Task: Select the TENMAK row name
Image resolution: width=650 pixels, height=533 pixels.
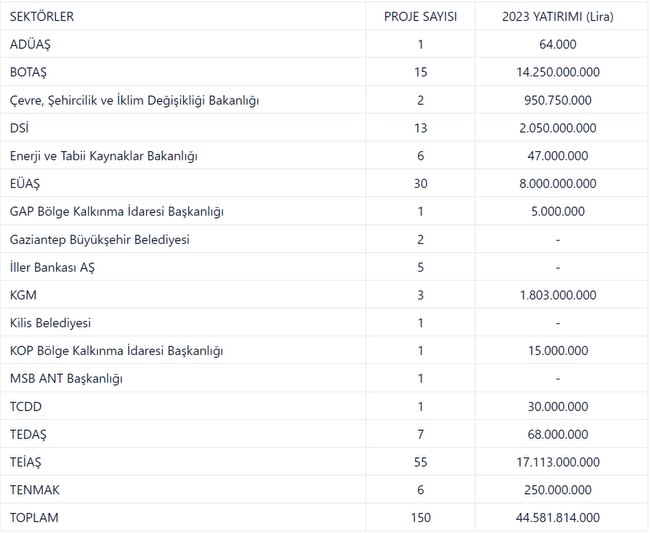Action: point(35,490)
